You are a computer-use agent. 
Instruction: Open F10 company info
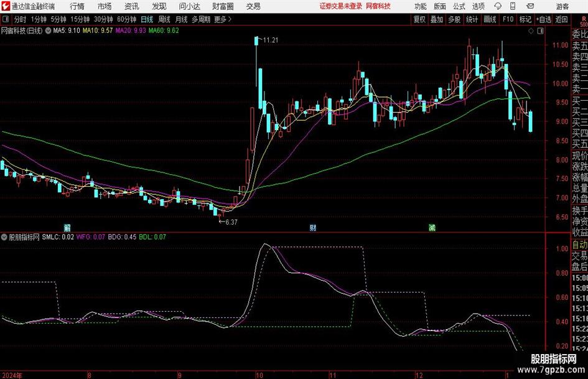coord(508,19)
